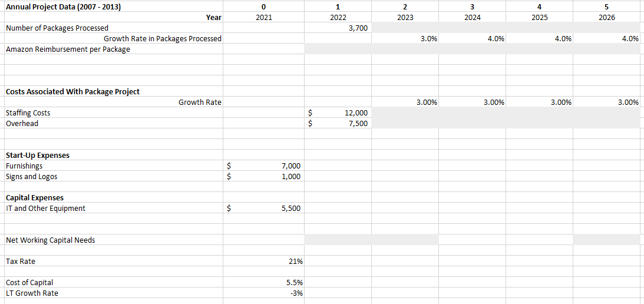
Task: Click the 7,000 furnishings value
Action: point(291,166)
